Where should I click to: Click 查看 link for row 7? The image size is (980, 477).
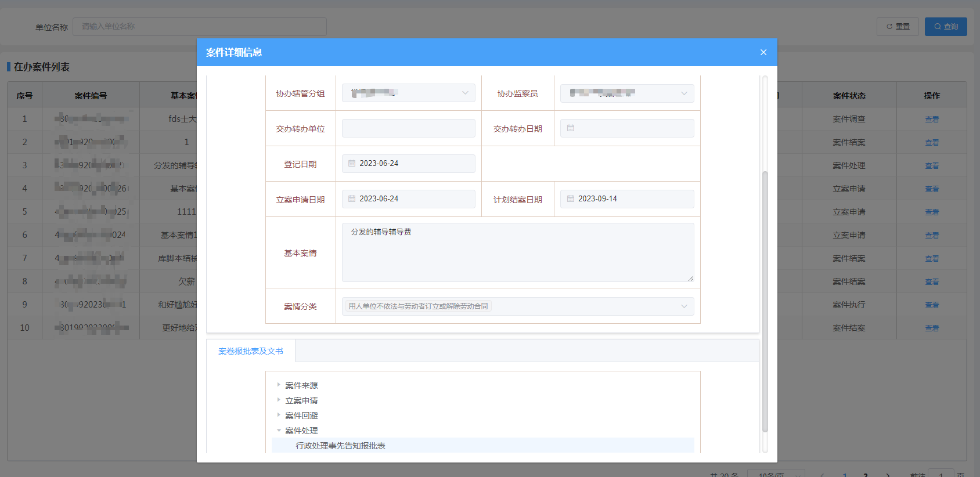click(x=932, y=258)
